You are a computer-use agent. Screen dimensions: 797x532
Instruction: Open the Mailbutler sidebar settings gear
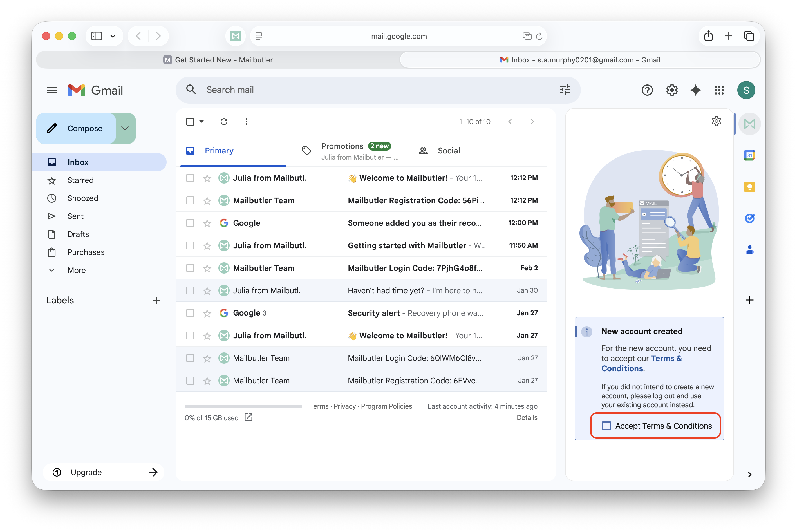[x=716, y=121]
